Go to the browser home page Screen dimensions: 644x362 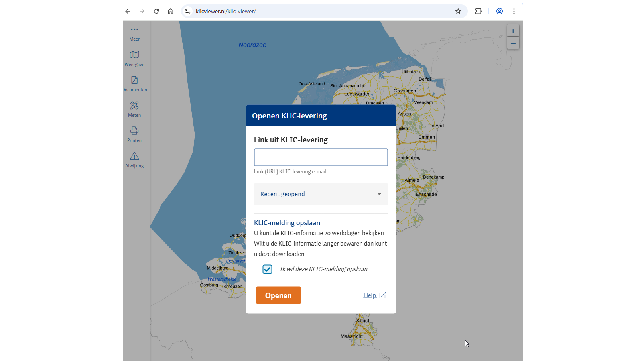point(171,11)
